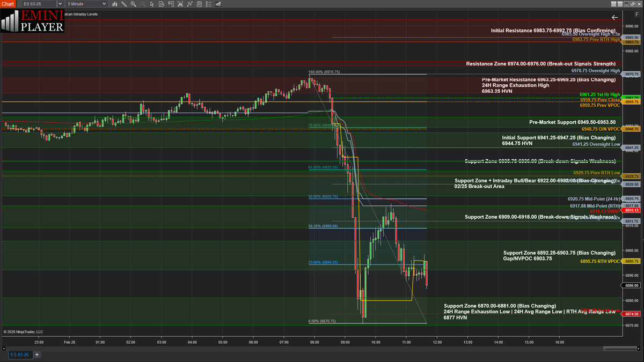Open the bar style chart icon
The height and width of the screenshot is (362, 644).
point(115,4)
